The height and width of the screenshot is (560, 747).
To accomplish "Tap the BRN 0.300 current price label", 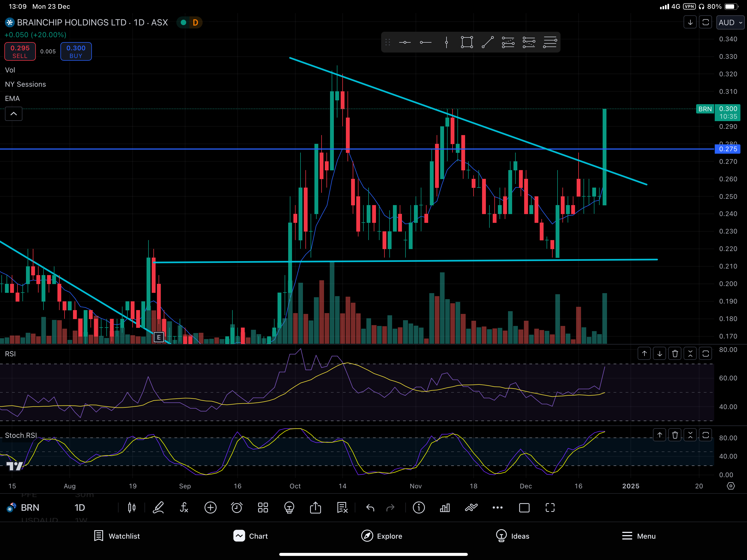I will pos(718,112).
